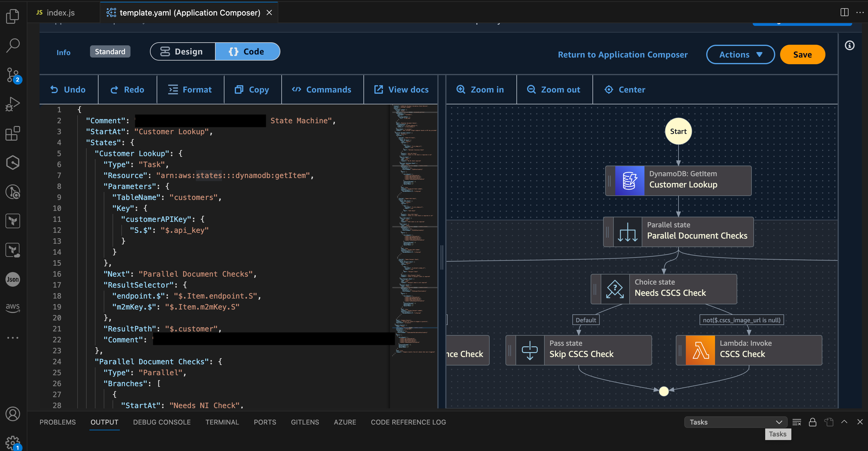Open the info panel icon at right

click(850, 45)
